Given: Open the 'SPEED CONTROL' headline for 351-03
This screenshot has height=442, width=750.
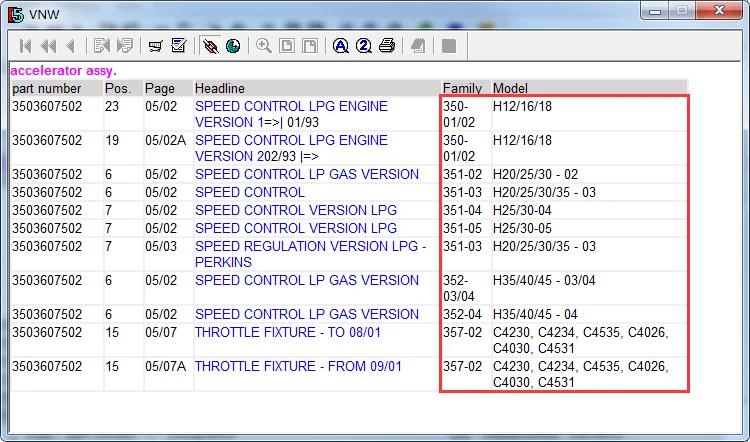Looking at the screenshot, I should coord(250,192).
